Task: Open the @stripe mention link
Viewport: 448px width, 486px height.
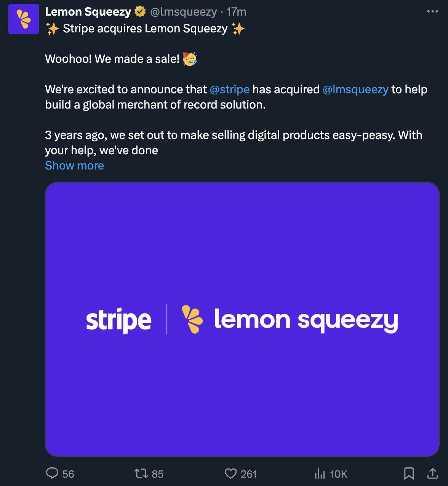Action: point(229,90)
